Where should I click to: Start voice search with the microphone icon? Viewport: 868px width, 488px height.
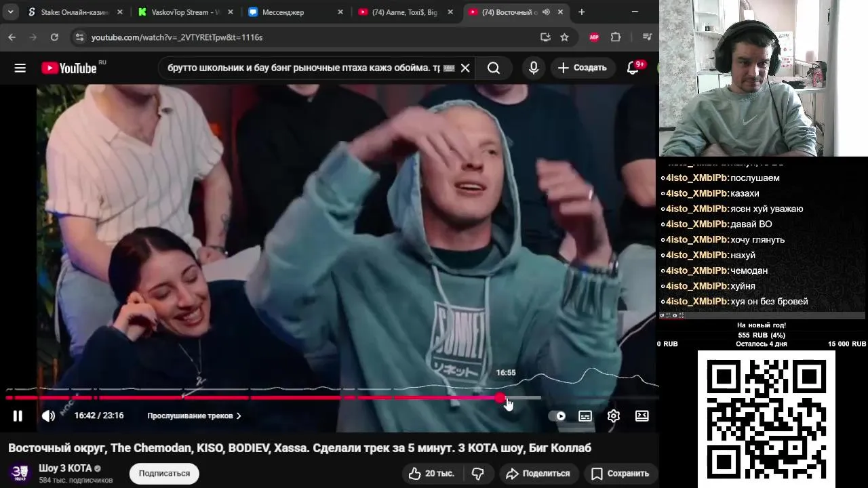(534, 68)
